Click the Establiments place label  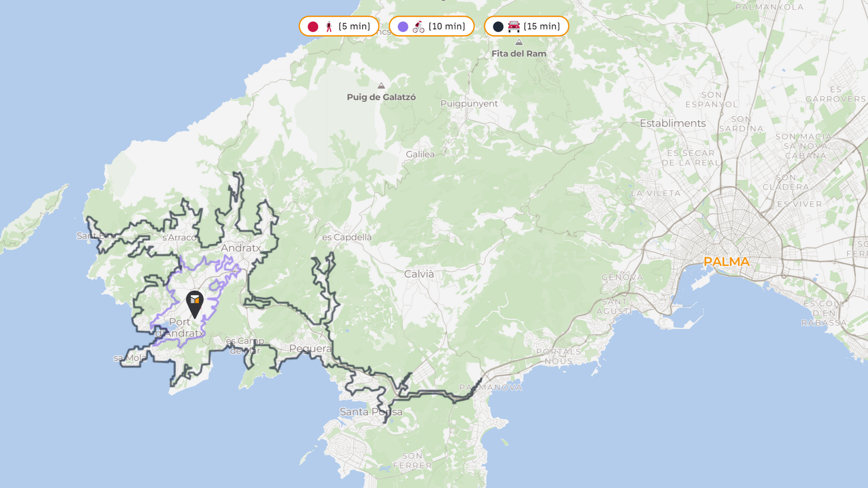point(672,123)
